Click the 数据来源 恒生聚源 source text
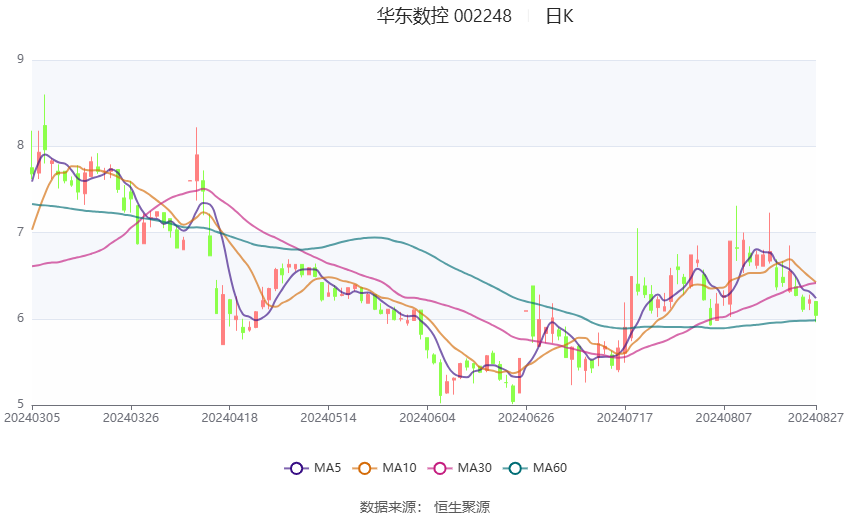Screen dimensions: 850x517 coord(425,507)
